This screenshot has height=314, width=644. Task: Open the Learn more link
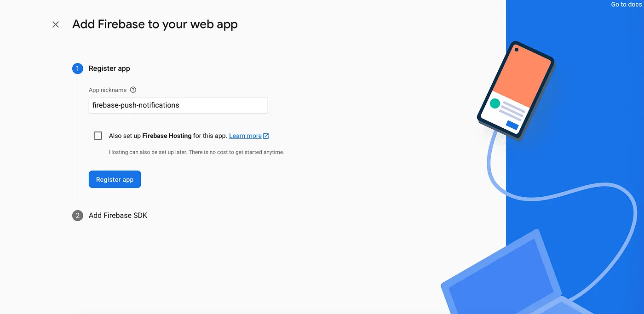click(245, 136)
